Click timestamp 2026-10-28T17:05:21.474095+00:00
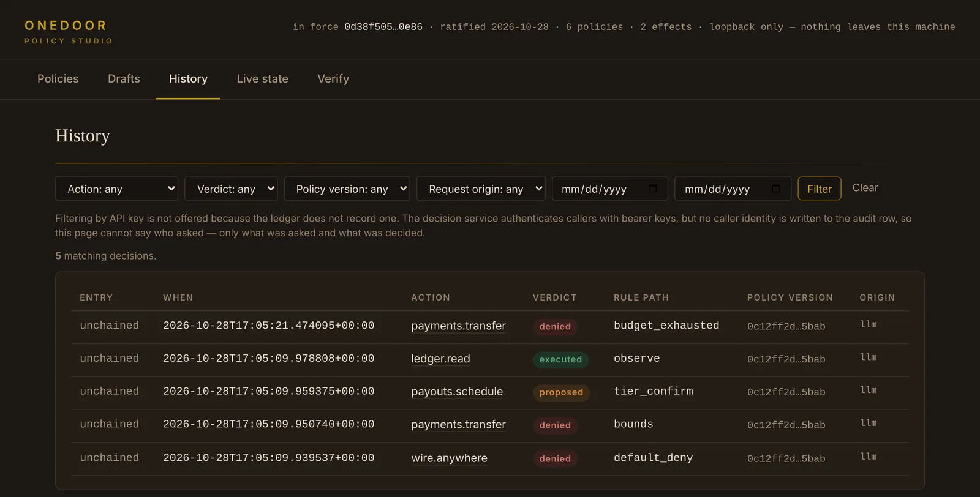 click(x=268, y=326)
